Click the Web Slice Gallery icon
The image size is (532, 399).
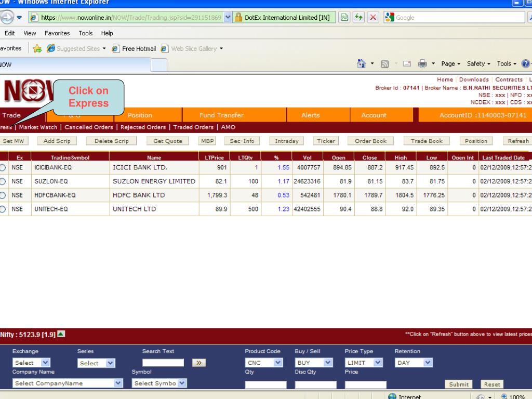pos(165,48)
